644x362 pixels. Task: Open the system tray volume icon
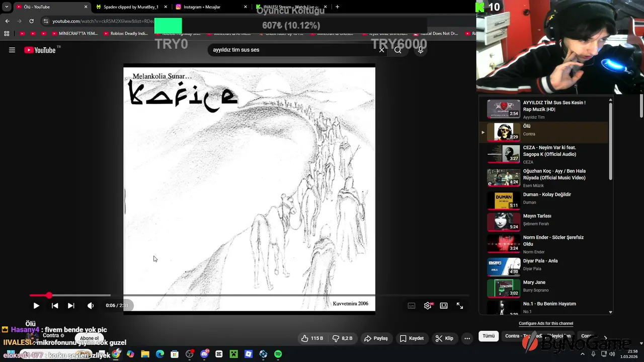coord(612,354)
